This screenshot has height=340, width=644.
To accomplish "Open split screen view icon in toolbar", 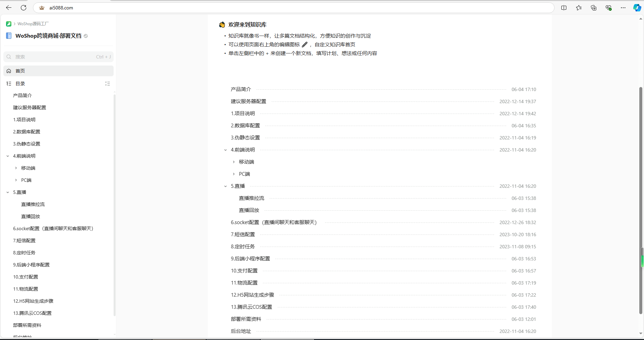I will tap(564, 8).
